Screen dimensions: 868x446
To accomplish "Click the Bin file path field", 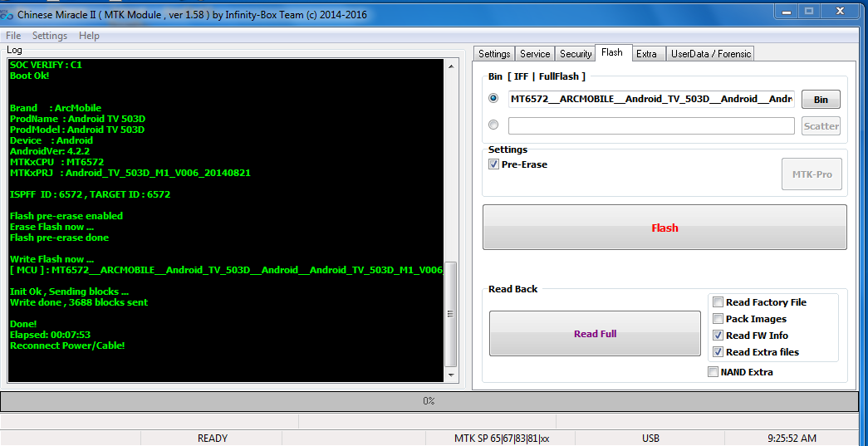I will click(x=651, y=99).
